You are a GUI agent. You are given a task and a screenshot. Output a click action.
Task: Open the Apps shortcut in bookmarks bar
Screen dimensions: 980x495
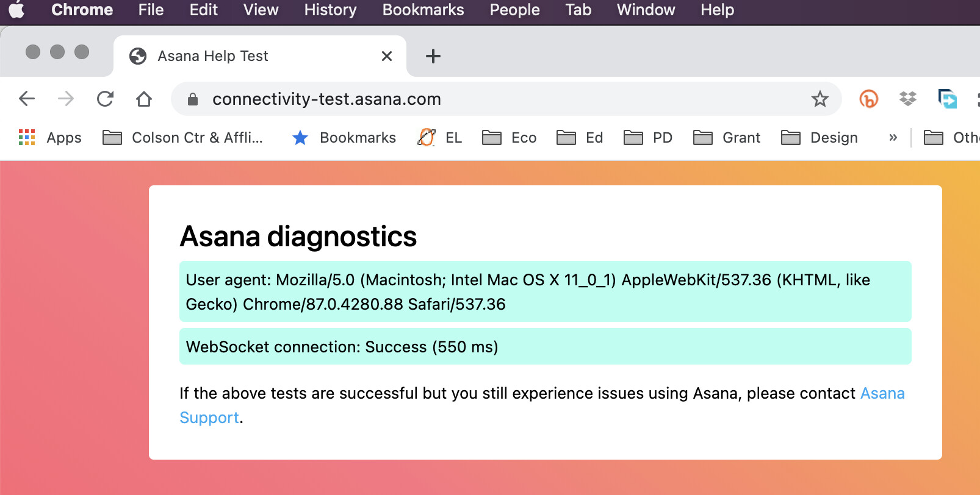click(x=50, y=138)
